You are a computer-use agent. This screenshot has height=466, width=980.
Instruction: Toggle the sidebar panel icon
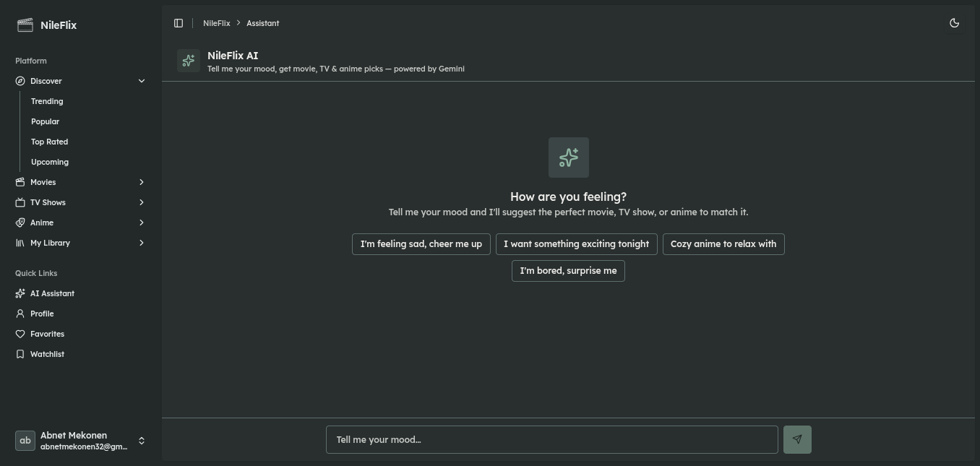pos(179,23)
